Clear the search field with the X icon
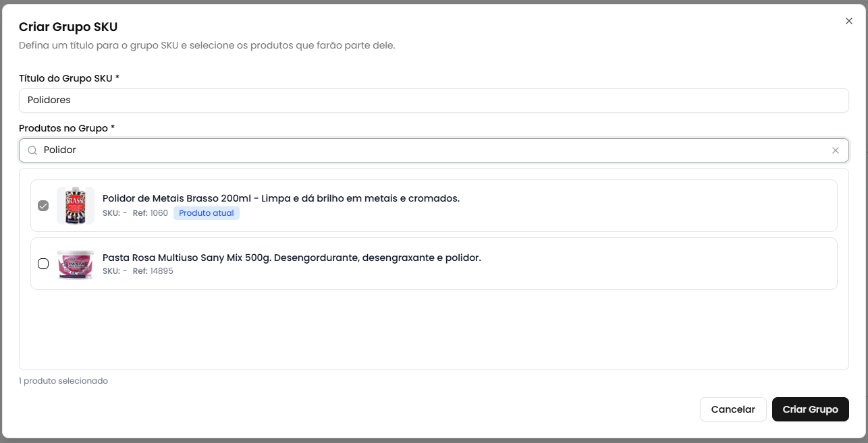Viewport: 868px width, 443px height. pyautogui.click(x=835, y=150)
